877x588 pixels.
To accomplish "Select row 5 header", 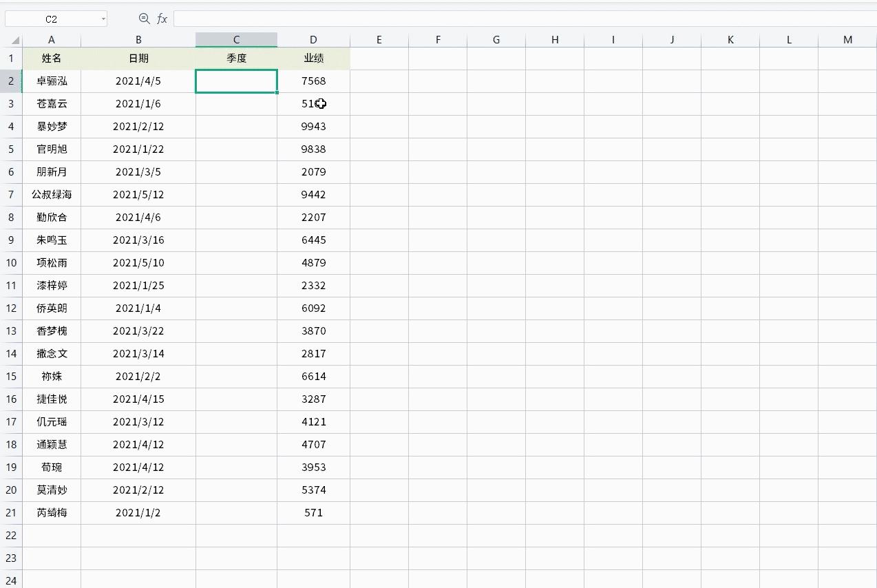I will click(x=11, y=149).
